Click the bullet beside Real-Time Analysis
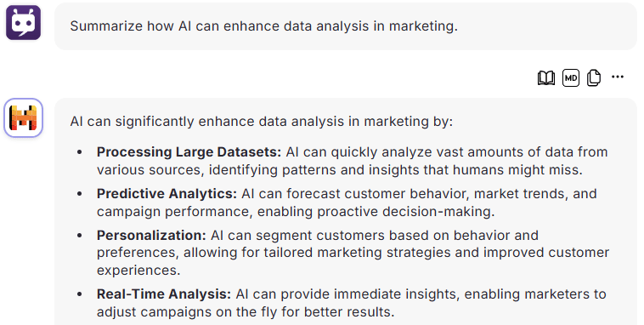Image resolution: width=644 pixels, height=325 pixels. pos(80,294)
